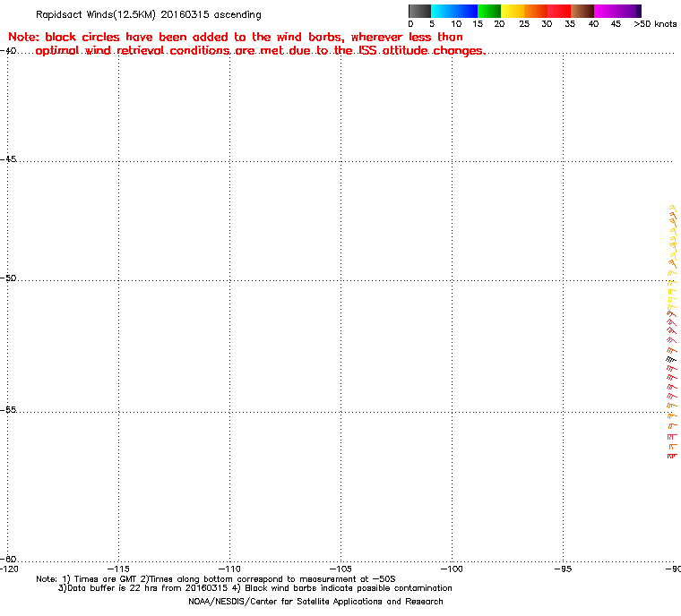Click the '-115' longitude axis label
This screenshot has height=616, width=681.
(118, 569)
